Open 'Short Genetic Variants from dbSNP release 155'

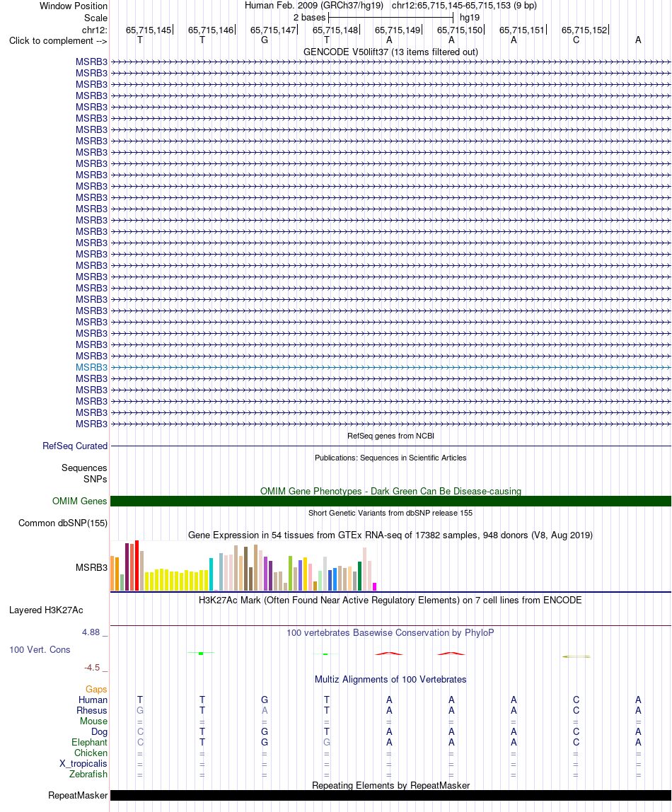pyautogui.click(x=391, y=513)
